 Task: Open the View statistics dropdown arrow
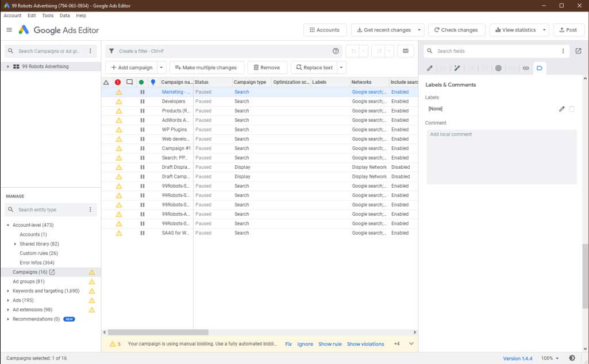(x=544, y=30)
